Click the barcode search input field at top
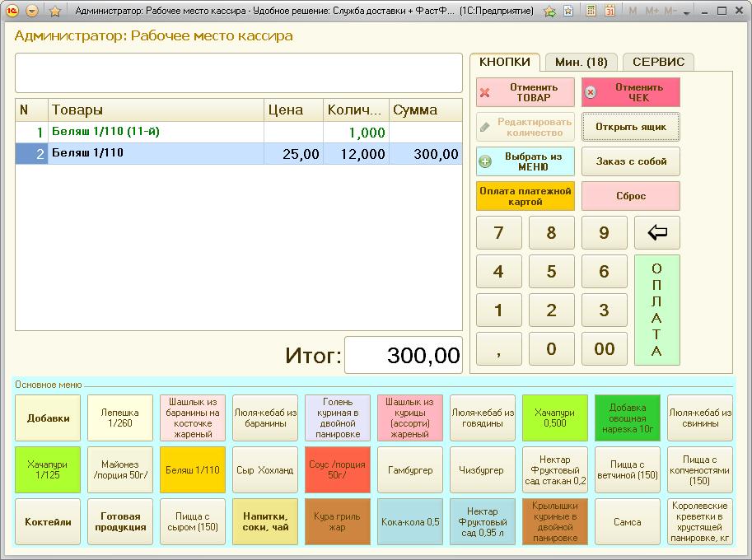 (x=239, y=73)
